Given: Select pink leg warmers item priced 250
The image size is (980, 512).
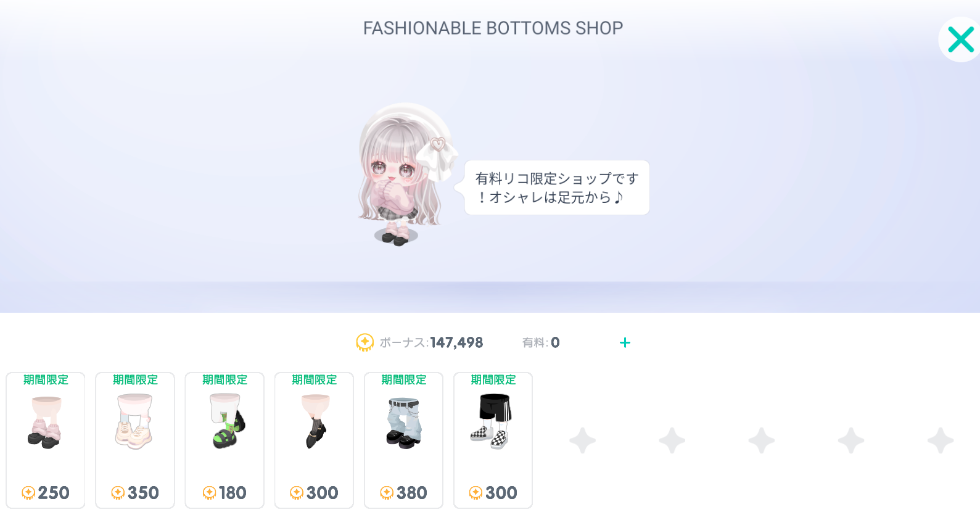Looking at the screenshot, I should 46,440.
